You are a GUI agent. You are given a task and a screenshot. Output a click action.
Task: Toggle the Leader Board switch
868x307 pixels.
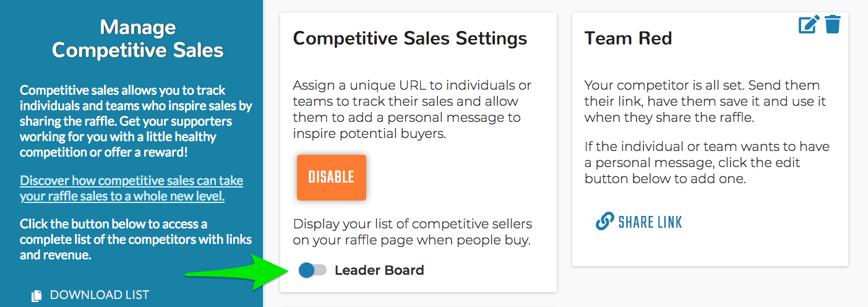pyautogui.click(x=312, y=270)
